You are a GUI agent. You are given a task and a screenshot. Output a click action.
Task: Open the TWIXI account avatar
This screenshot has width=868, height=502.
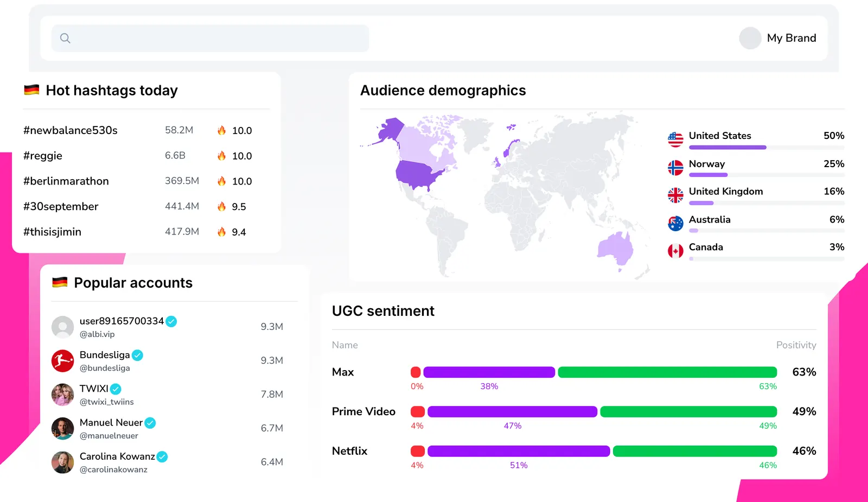pyautogui.click(x=62, y=395)
